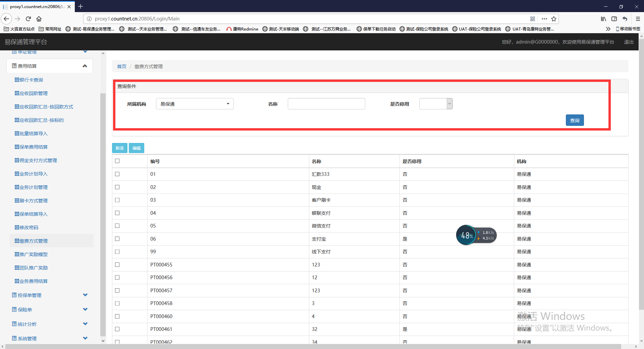Click the main page vertical scrollbar
The width and height of the screenshot is (644, 349).
click(641, 174)
